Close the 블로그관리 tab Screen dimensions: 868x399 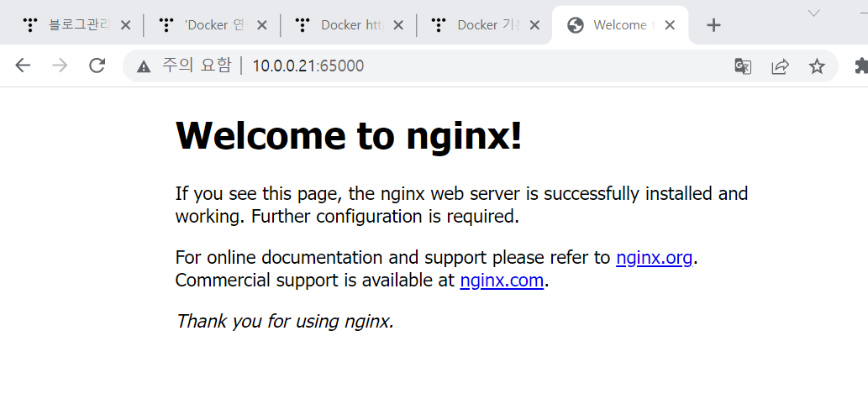coord(126,25)
